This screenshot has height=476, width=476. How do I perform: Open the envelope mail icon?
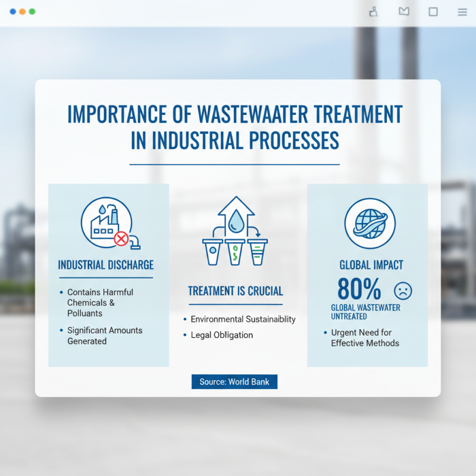tap(403, 12)
